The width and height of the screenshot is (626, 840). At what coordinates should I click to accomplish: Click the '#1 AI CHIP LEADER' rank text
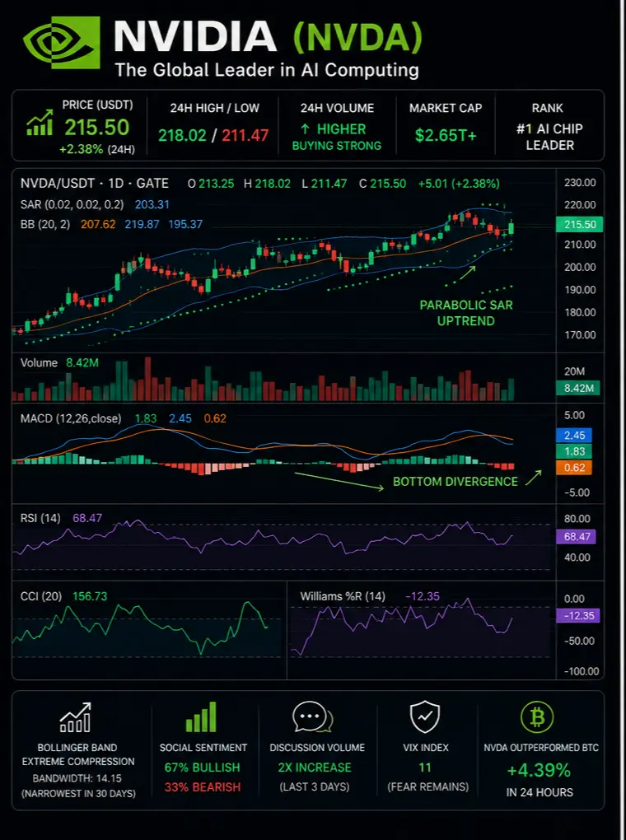pos(549,138)
